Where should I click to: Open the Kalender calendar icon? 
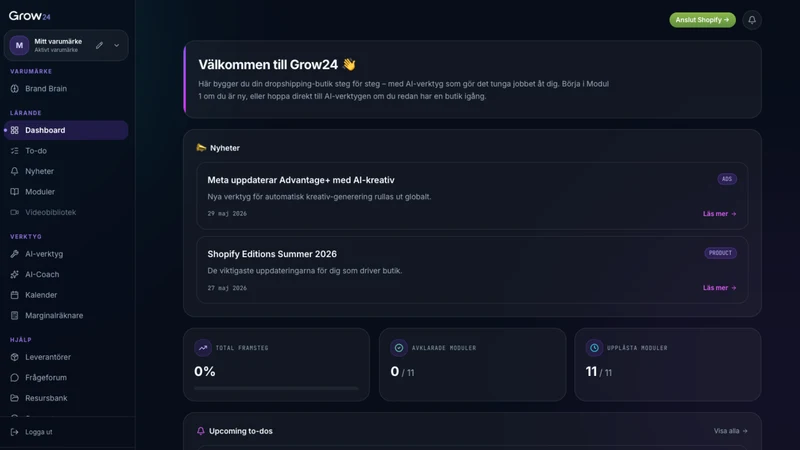click(14, 295)
